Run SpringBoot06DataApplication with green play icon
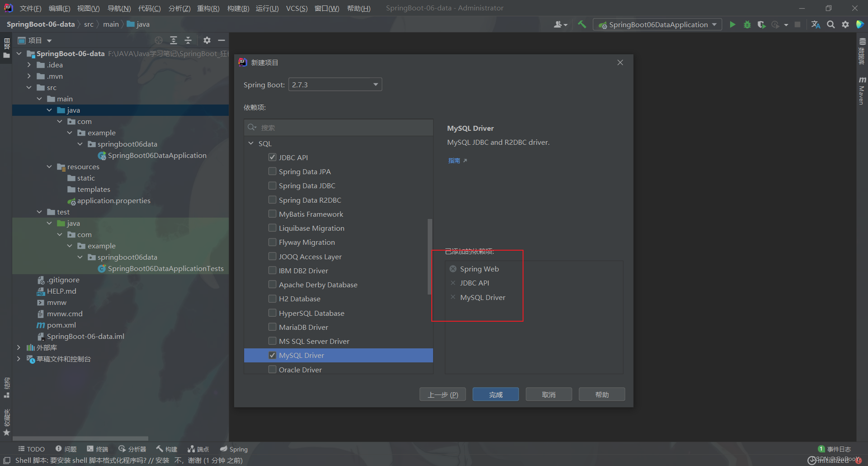 coord(732,24)
